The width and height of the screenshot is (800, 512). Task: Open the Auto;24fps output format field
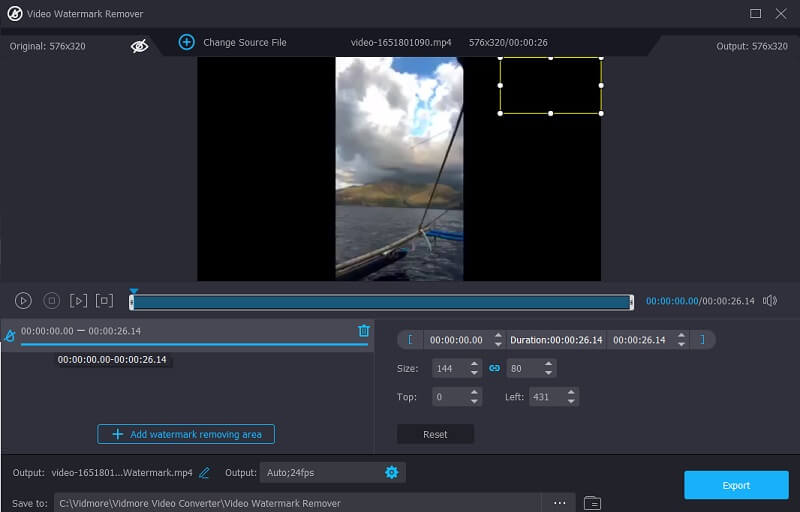click(333, 472)
